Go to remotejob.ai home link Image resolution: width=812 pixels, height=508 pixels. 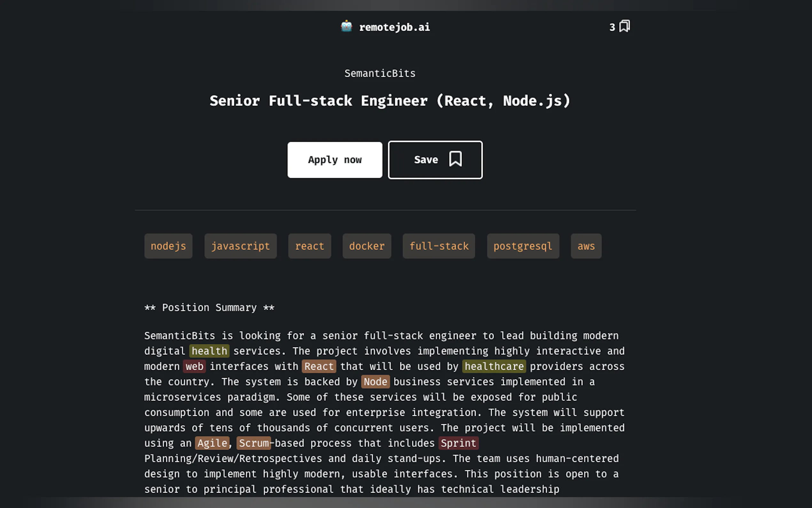pyautogui.click(x=394, y=27)
